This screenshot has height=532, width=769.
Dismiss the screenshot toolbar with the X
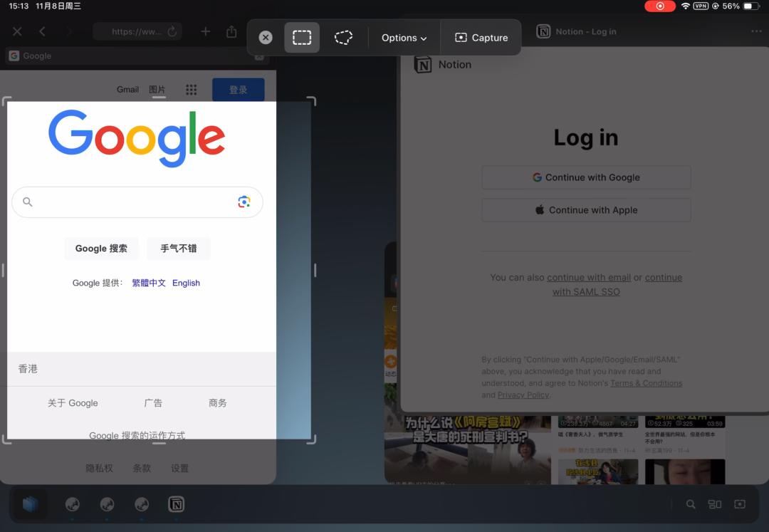coord(266,38)
